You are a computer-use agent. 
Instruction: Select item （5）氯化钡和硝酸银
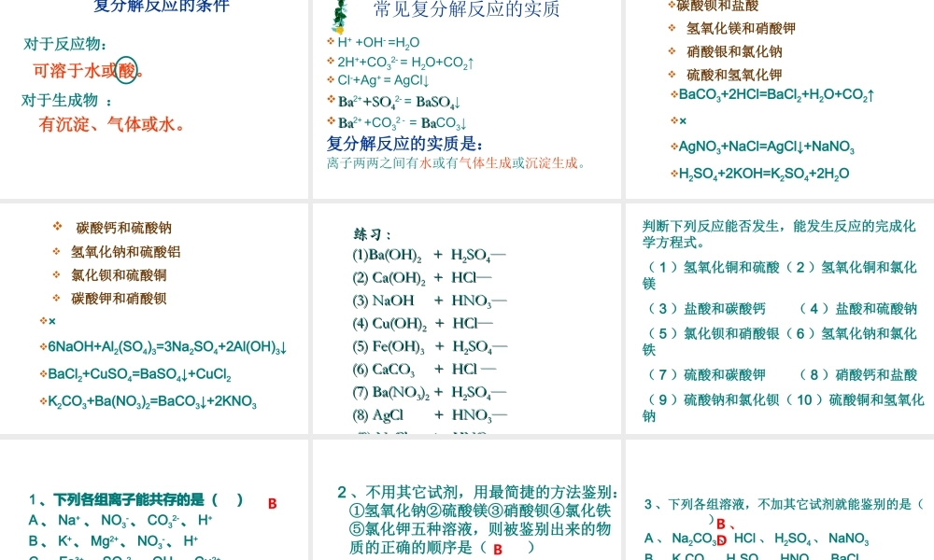click(x=713, y=334)
